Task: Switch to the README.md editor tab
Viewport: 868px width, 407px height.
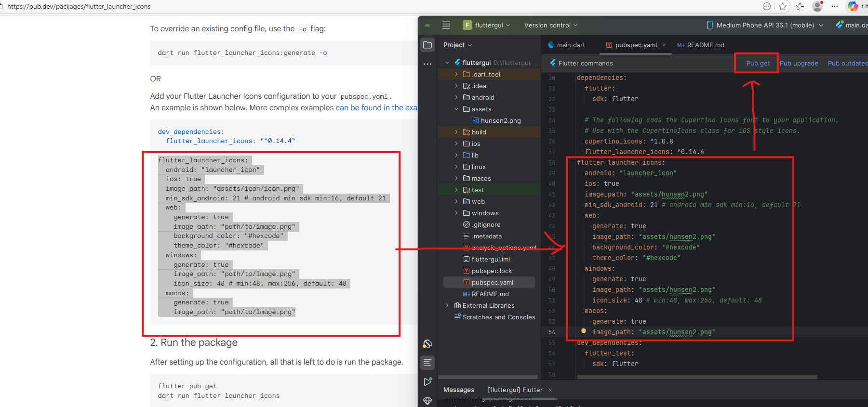Action: [x=705, y=45]
